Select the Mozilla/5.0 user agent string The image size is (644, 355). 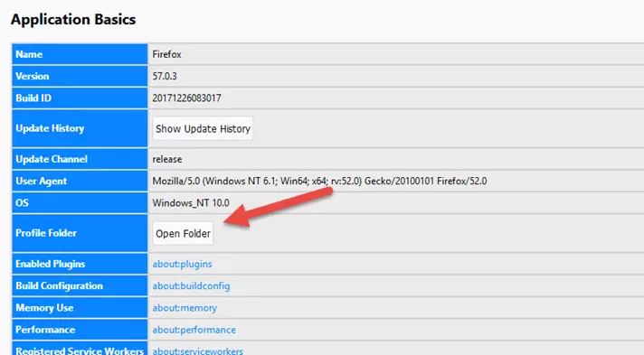click(319, 181)
